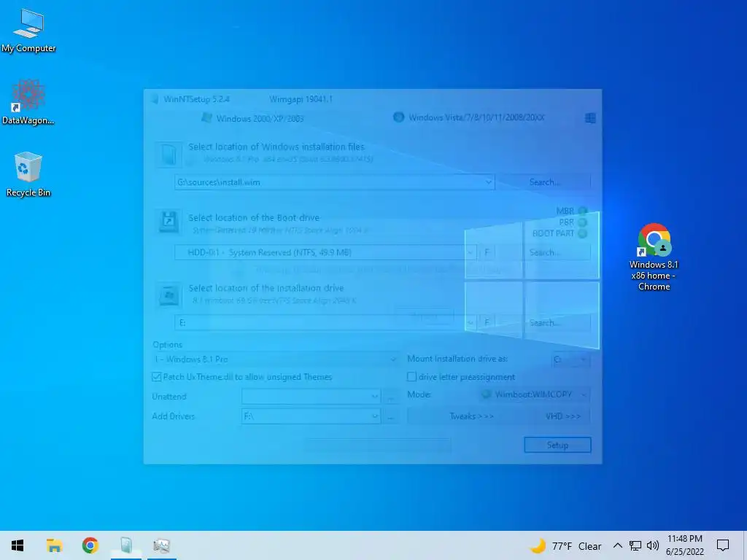Viewport: 747px width, 560px height.
Task: Expand the install.wim source path dropdown
Action: pyautogui.click(x=488, y=182)
